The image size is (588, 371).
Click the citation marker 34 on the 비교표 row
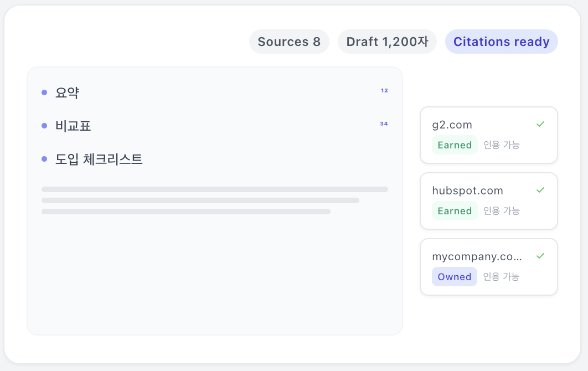click(x=384, y=124)
